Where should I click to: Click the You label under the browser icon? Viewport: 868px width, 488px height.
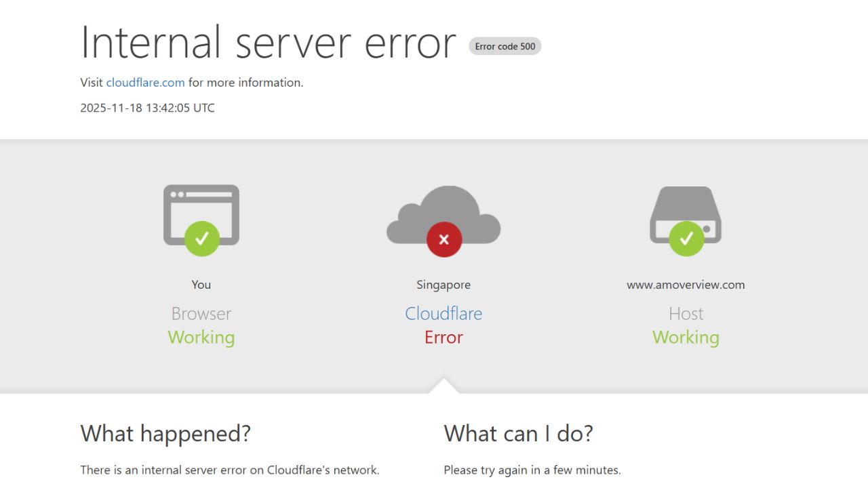201,285
